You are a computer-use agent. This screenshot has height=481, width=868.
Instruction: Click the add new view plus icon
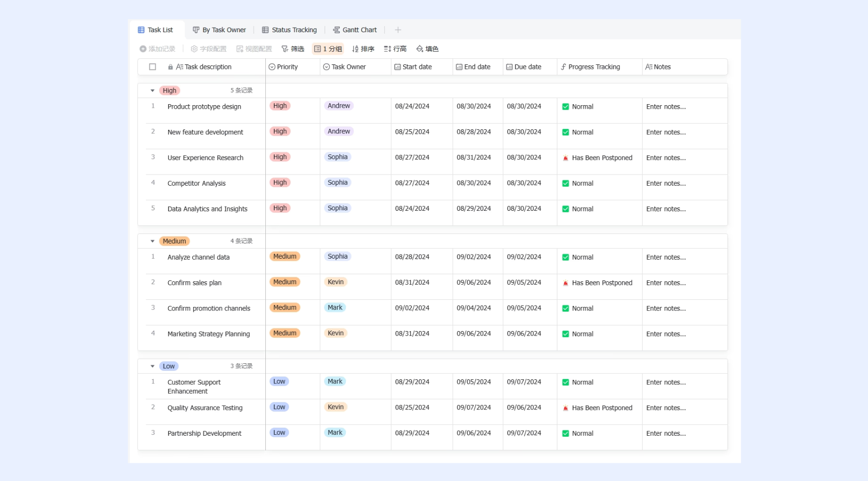coord(398,30)
